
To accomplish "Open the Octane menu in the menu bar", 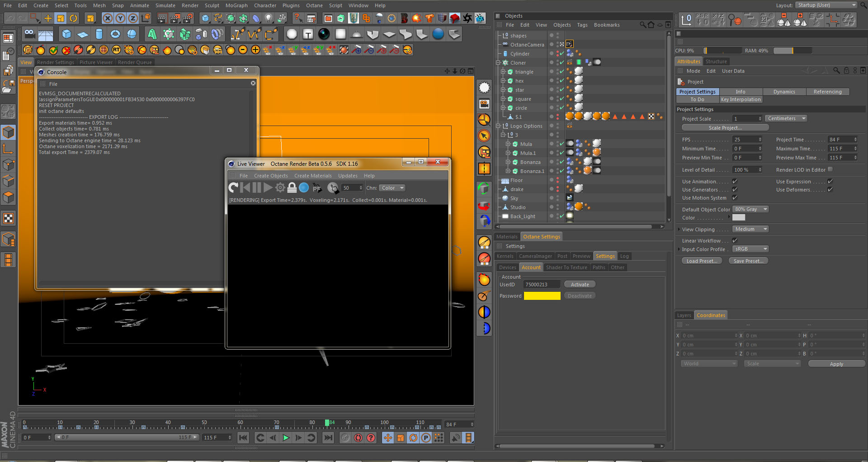I will [x=314, y=5].
